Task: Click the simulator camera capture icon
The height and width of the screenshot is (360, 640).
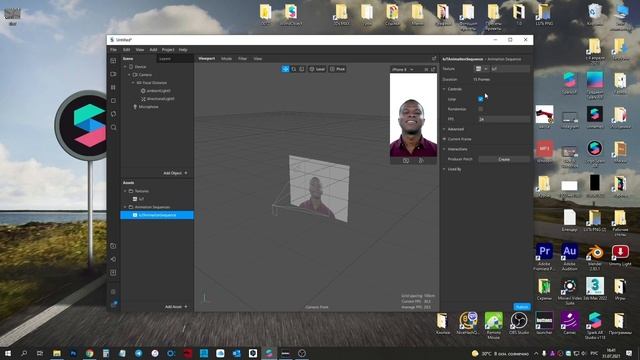Action: 406,161
